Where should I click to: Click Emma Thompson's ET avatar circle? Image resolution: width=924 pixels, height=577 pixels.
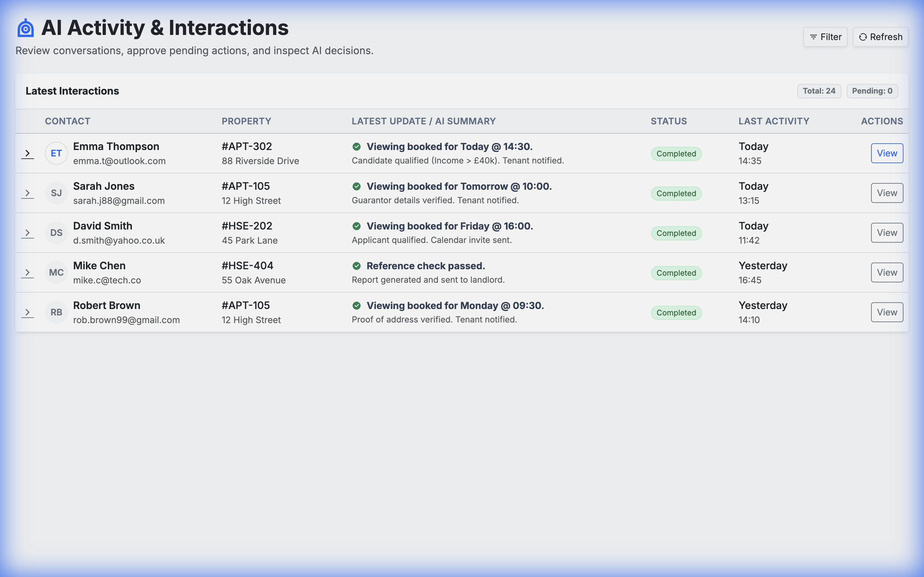pos(56,153)
